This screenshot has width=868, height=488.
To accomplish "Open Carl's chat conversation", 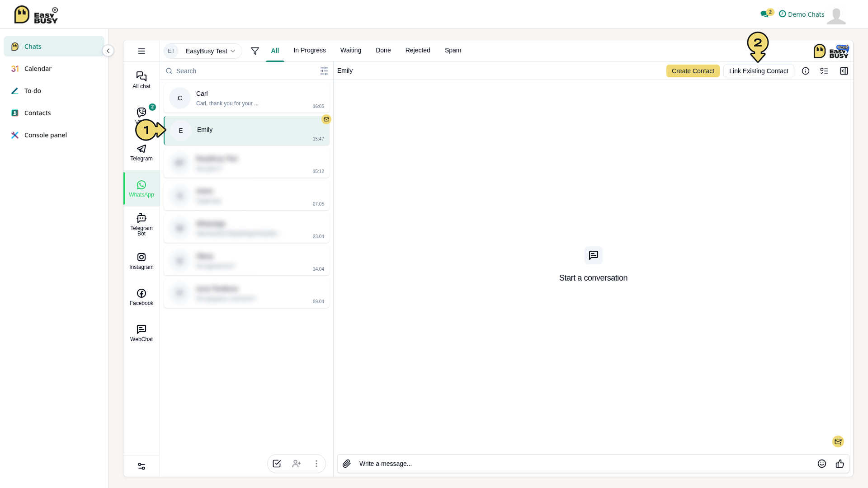I will click(246, 98).
